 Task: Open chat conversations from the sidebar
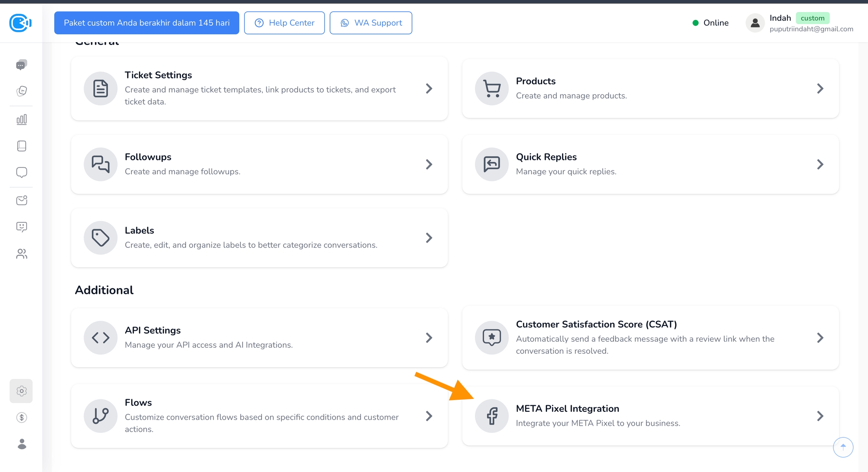coord(21,65)
